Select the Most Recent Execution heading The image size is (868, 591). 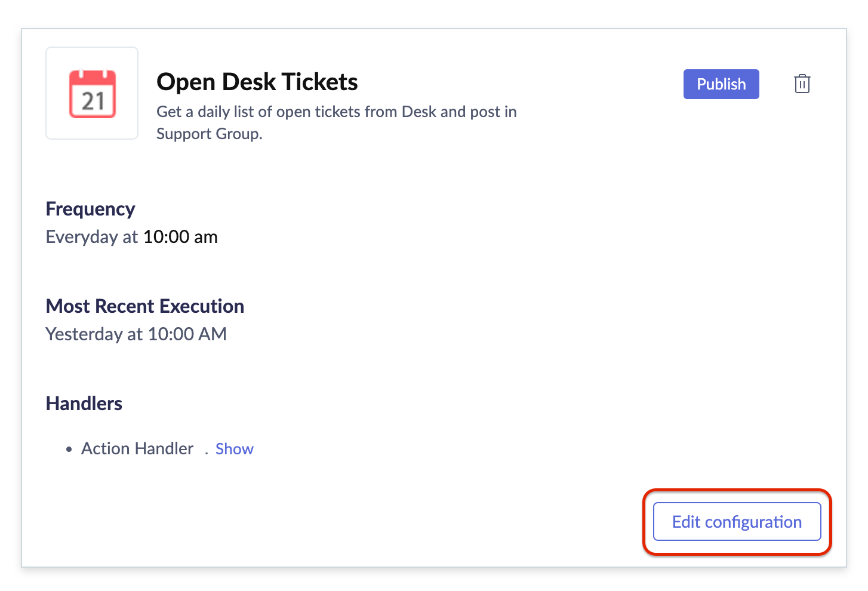pos(144,306)
